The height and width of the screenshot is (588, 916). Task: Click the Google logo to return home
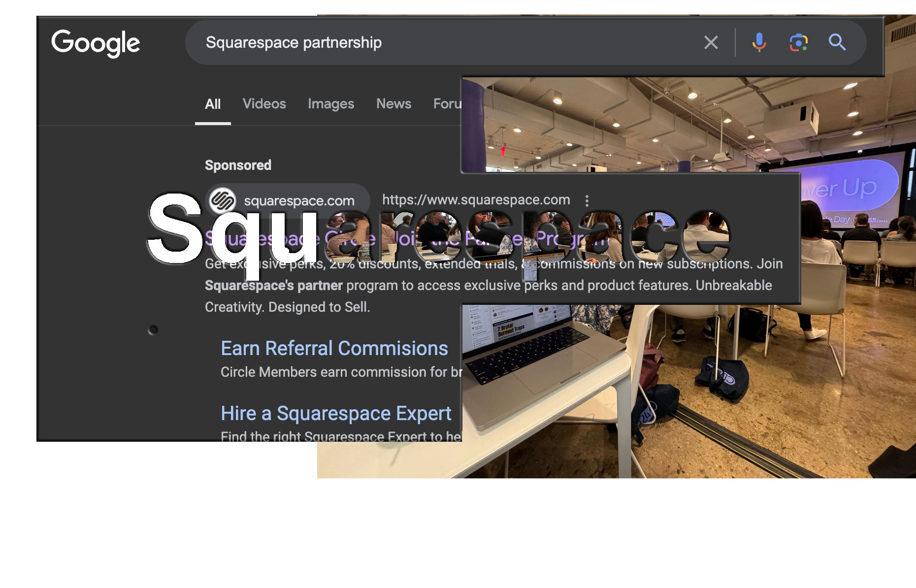point(96,43)
